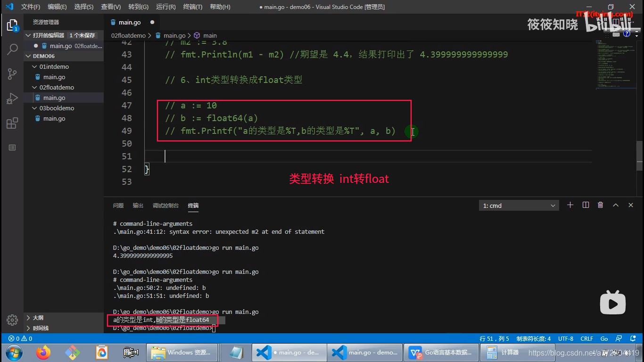Select the main.go editor tab
This screenshot has width=644, height=362.
[132, 22]
